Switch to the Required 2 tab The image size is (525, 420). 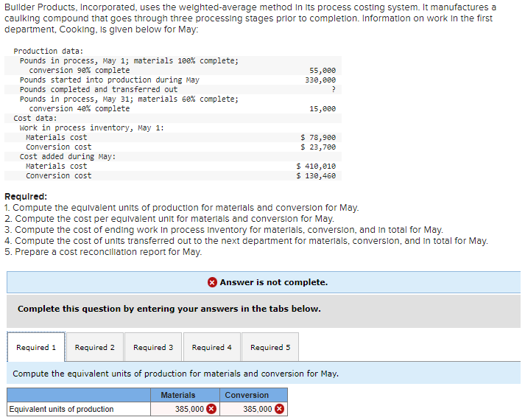click(x=95, y=347)
